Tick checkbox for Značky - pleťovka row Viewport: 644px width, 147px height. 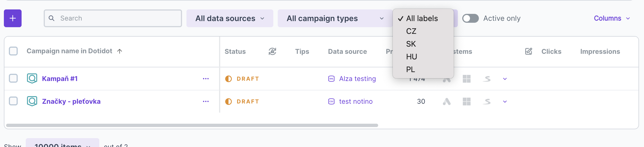(13, 101)
